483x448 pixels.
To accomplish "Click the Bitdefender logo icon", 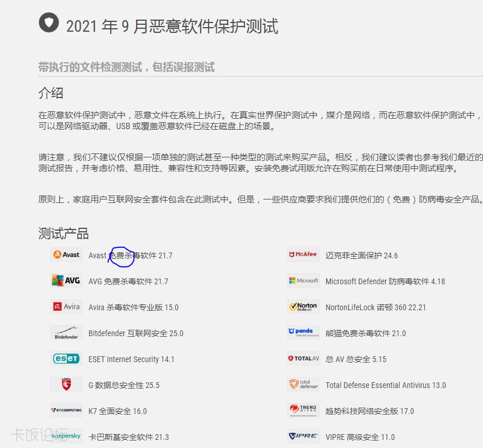I will (66, 333).
